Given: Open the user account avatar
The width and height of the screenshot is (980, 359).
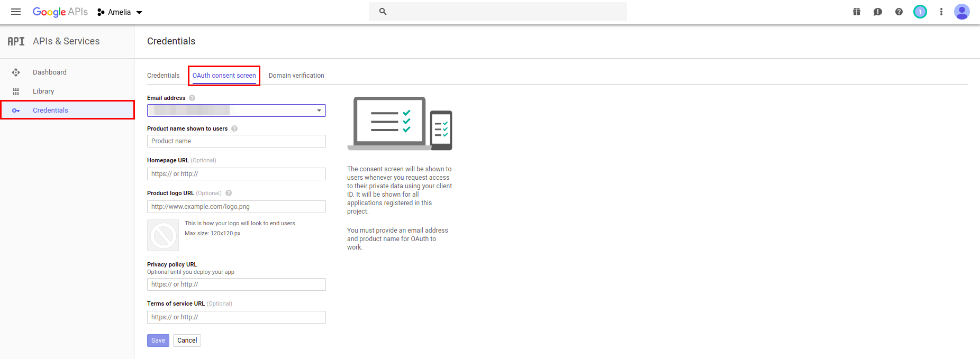Looking at the screenshot, I should tap(962, 12).
